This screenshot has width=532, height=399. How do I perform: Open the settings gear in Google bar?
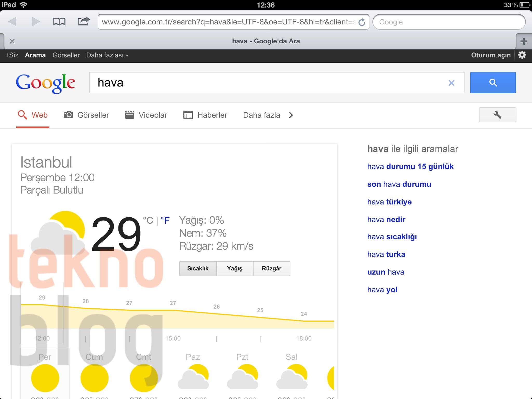tap(522, 55)
